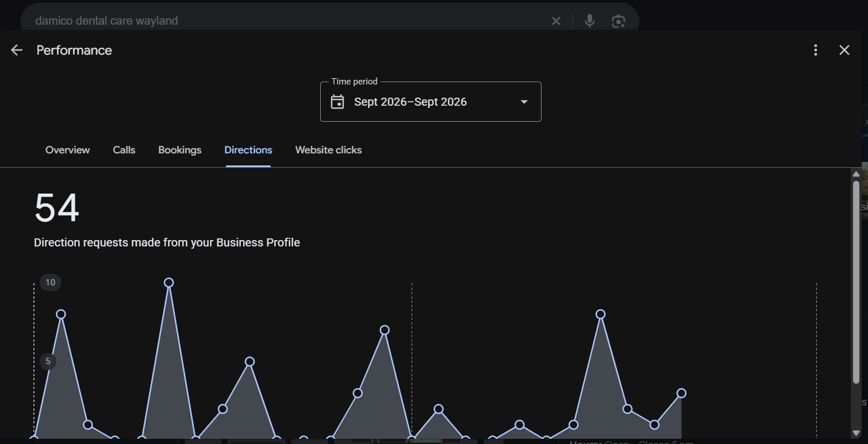The image size is (868, 444).
Task: Select the Directions tab
Action: click(x=248, y=150)
